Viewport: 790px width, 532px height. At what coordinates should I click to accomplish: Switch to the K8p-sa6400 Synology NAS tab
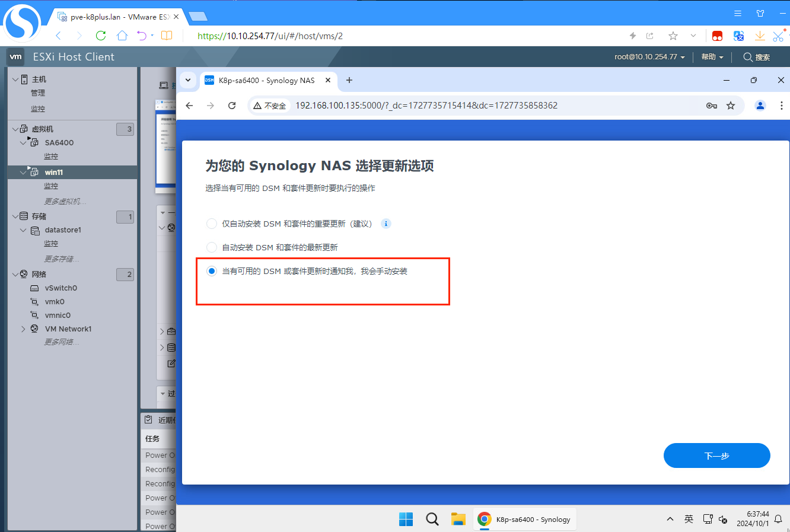click(x=267, y=81)
